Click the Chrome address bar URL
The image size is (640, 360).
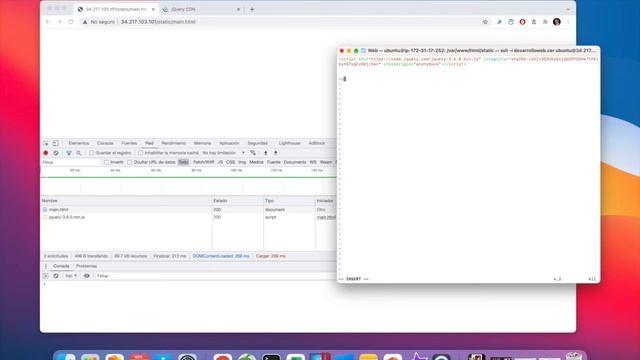point(158,22)
